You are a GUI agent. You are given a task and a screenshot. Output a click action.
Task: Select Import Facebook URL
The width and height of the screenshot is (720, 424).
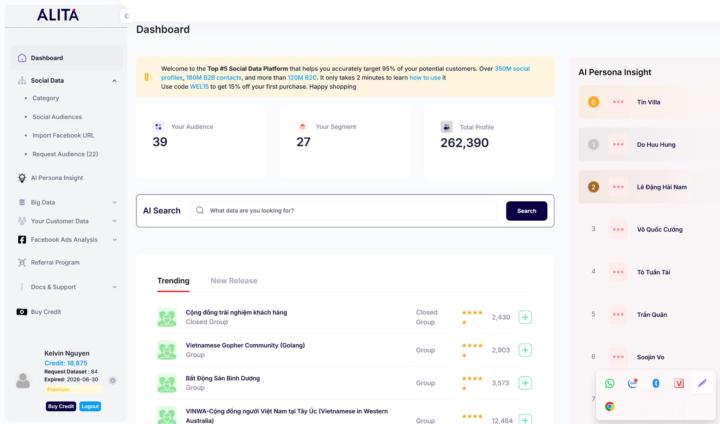tap(63, 136)
